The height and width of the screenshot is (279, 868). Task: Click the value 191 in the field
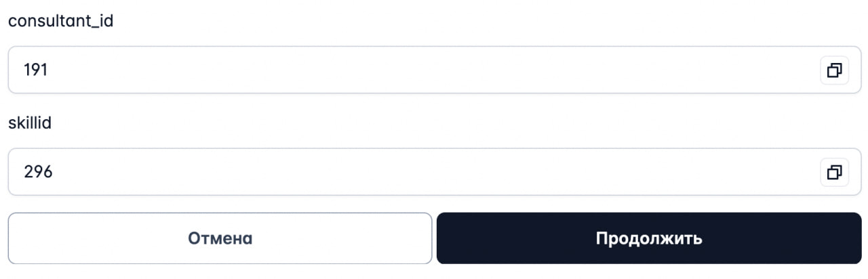35,70
